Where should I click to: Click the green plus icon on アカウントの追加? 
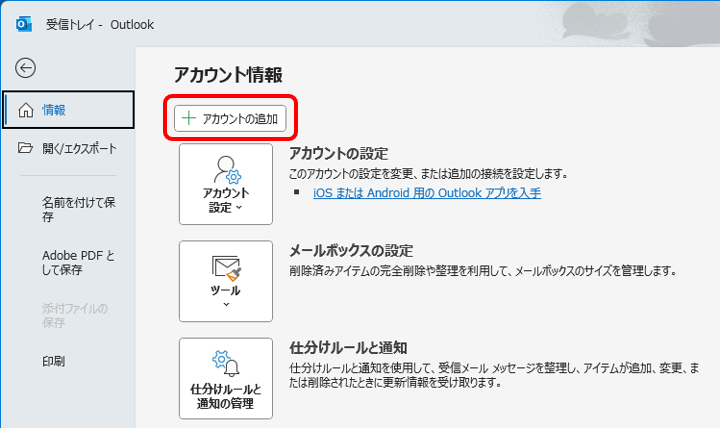coord(188,119)
